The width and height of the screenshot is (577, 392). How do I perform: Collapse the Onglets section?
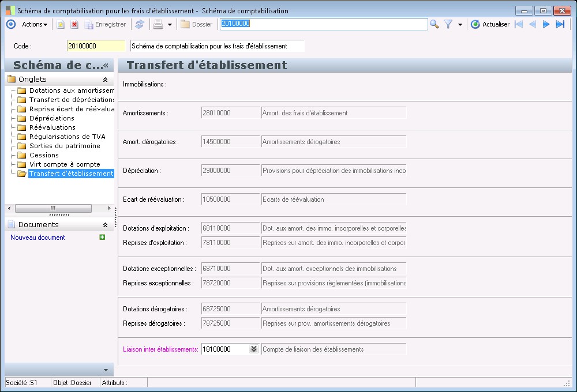(105, 80)
